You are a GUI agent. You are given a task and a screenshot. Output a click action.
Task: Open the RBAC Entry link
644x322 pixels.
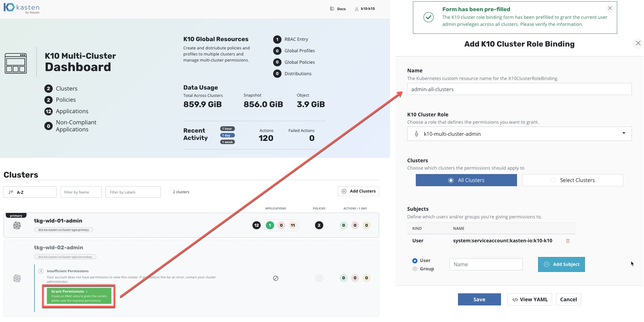tap(296, 39)
